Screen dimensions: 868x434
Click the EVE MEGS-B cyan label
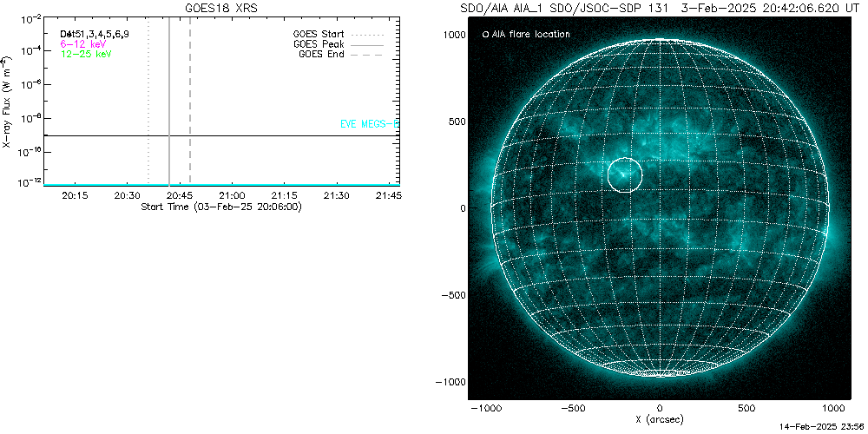(369, 124)
